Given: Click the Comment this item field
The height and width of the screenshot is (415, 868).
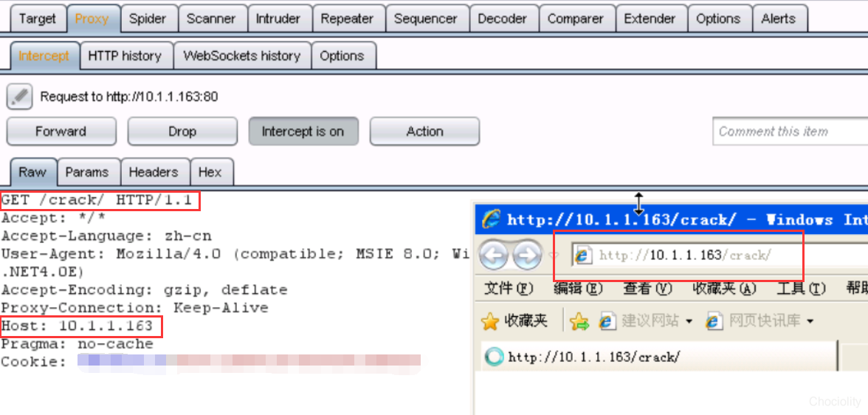Looking at the screenshot, I should pos(790,131).
